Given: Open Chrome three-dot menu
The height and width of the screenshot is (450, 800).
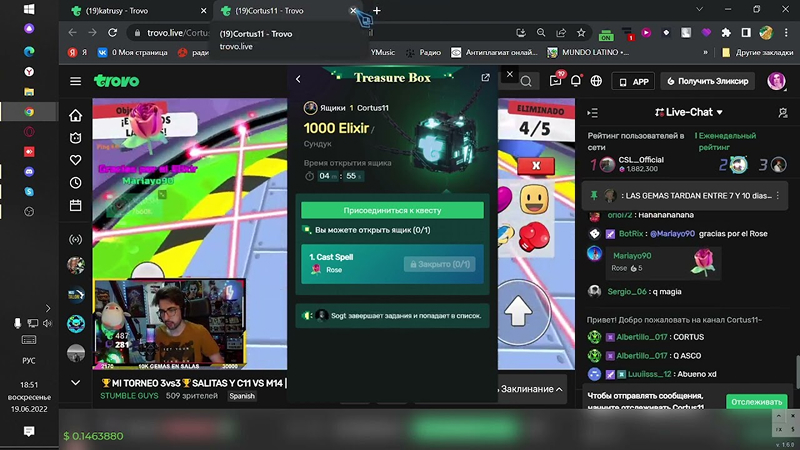Looking at the screenshot, I should coord(786,33).
